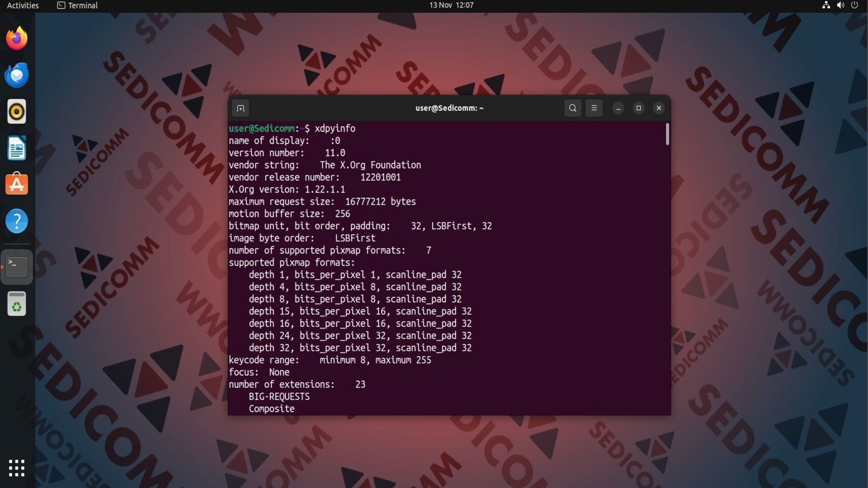This screenshot has height=488, width=868.
Task: Click the 'depth 8, bits_per_pixel 8' line
Action: (355, 299)
